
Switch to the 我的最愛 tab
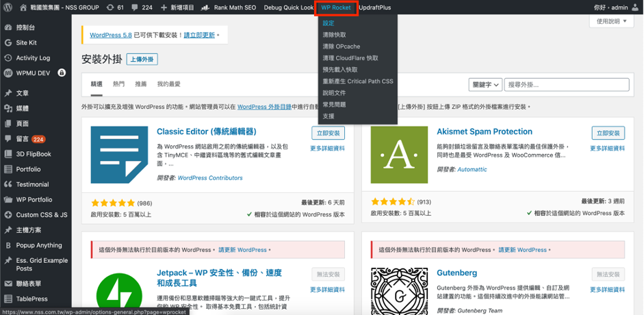168,84
